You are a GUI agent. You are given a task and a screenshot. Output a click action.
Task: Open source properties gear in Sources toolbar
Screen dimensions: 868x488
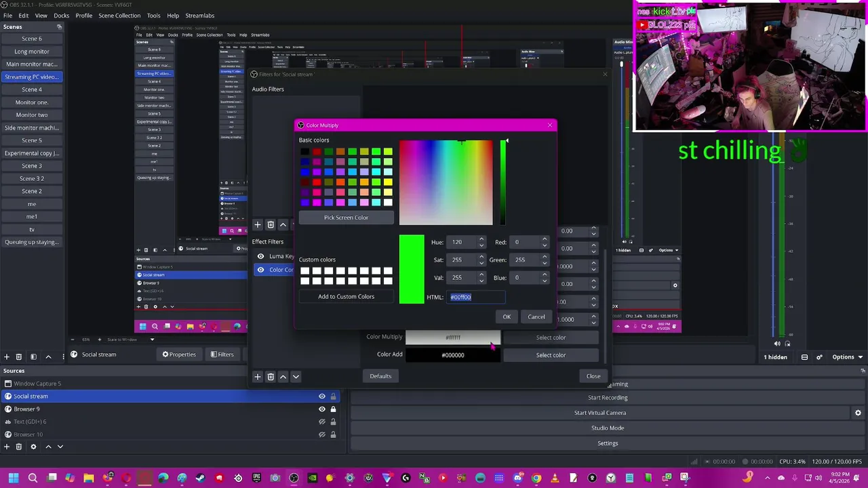[33, 447]
